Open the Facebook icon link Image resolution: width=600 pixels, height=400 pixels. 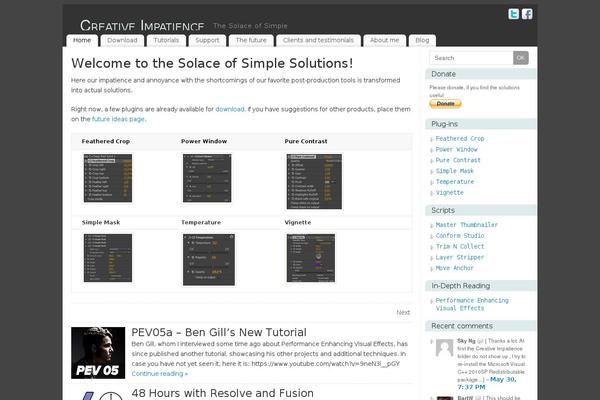pos(527,14)
